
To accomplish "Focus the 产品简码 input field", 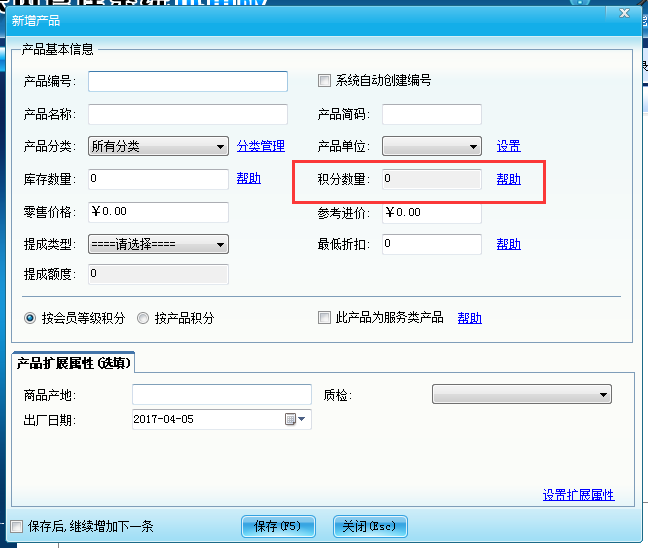I will pyautogui.click(x=432, y=114).
